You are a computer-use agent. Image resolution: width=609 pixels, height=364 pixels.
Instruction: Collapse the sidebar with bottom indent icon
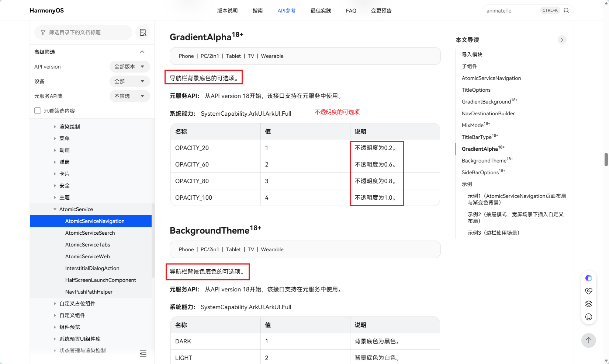pos(143,354)
